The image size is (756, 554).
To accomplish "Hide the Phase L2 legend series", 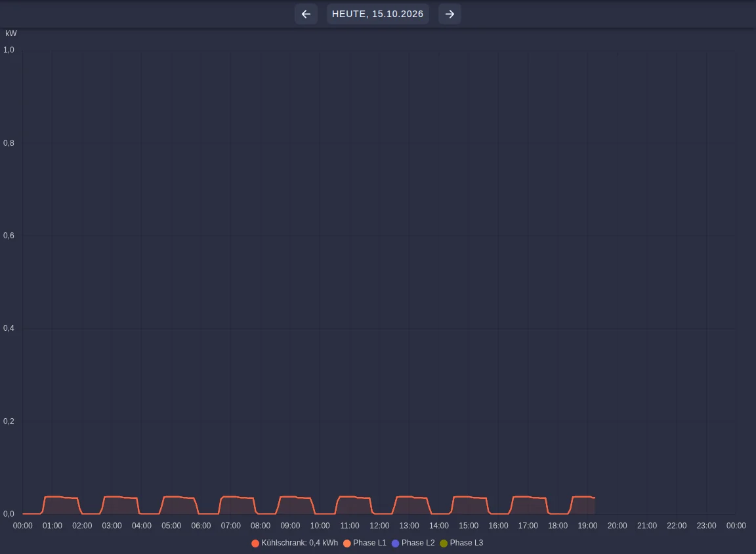I will [x=413, y=543].
